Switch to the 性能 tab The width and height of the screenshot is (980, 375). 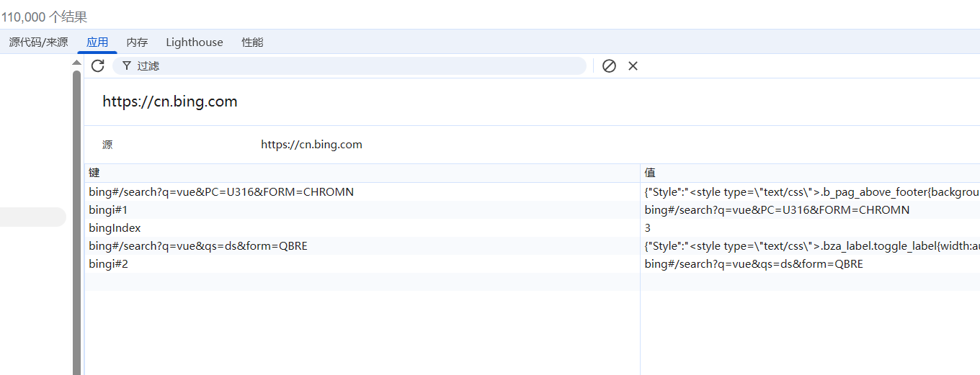coord(252,42)
